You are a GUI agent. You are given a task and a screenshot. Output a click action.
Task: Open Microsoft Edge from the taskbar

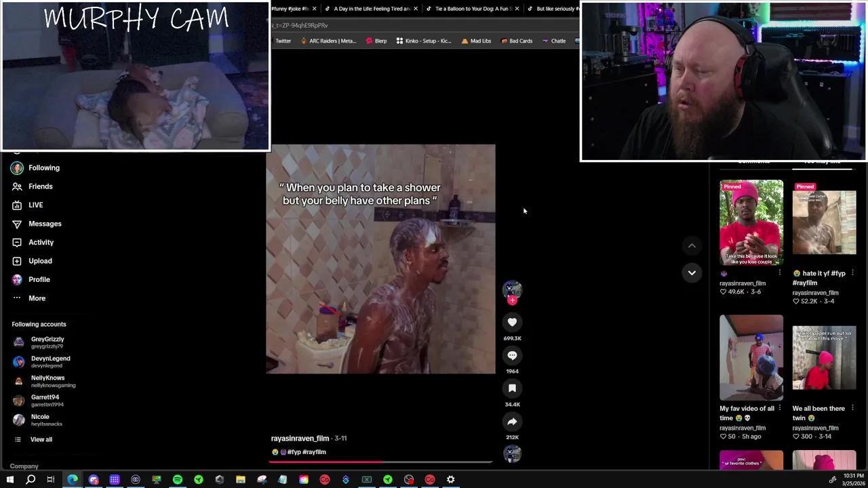tap(73, 480)
